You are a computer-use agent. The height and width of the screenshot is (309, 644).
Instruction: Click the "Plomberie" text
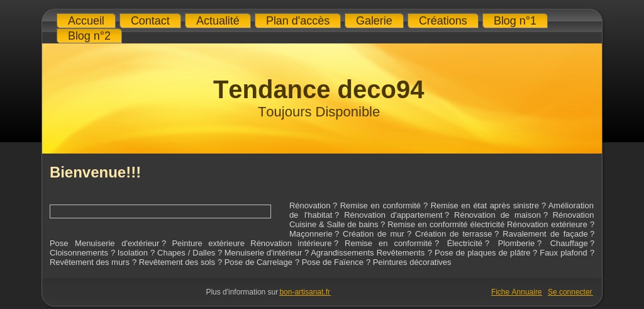pos(516,244)
